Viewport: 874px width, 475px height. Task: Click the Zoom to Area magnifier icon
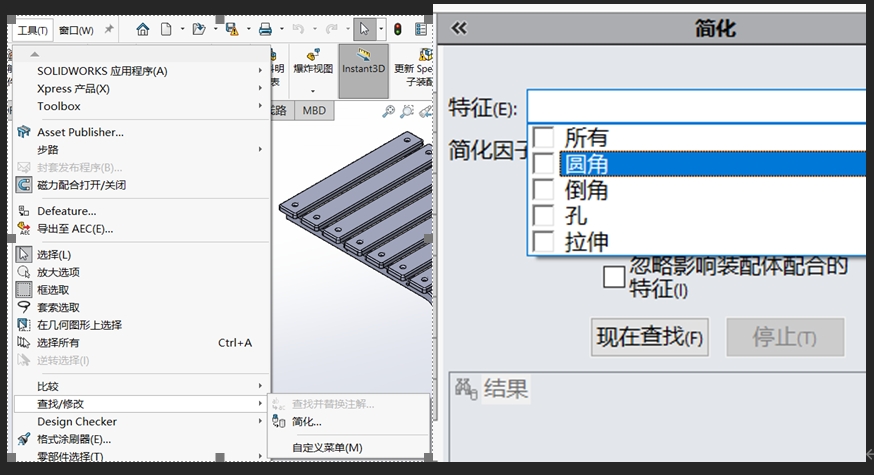coord(407,112)
